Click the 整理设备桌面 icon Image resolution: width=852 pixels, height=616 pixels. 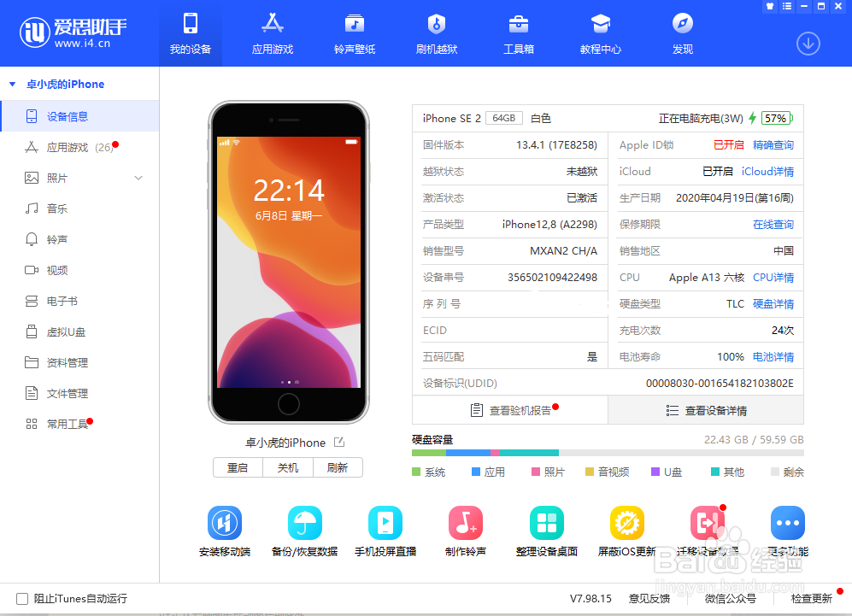[x=547, y=523]
